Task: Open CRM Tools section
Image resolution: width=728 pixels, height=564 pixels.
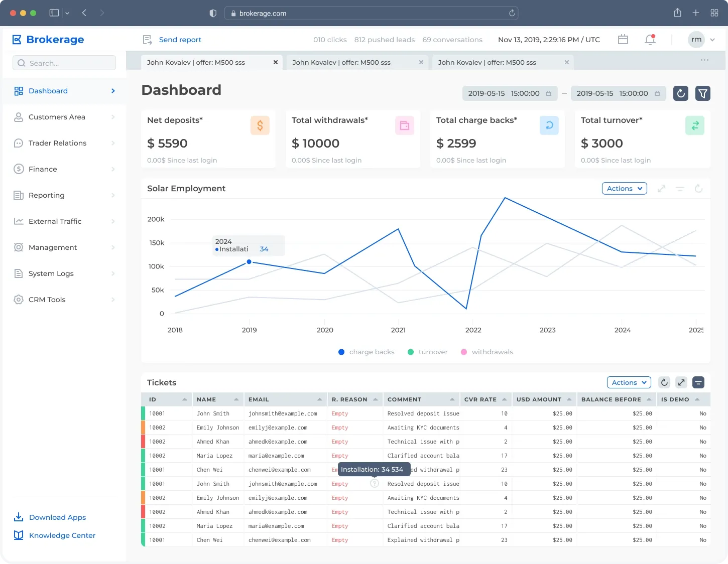Action: [x=64, y=300]
